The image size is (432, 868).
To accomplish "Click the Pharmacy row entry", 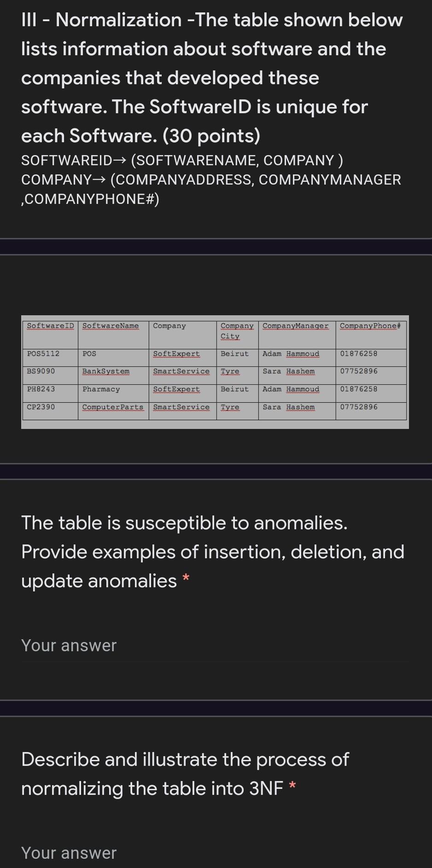I will pyautogui.click(x=101, y=389).
